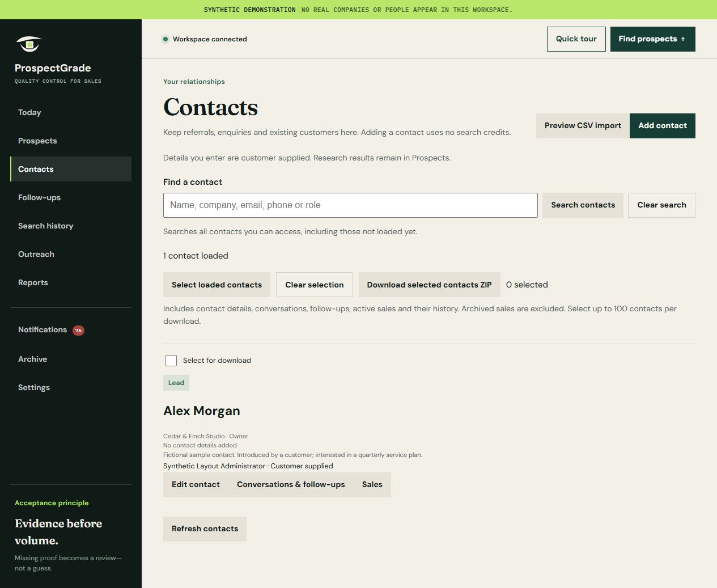
Task: Open Sales for Alex Morgan
Action: (x=372, y=485)
